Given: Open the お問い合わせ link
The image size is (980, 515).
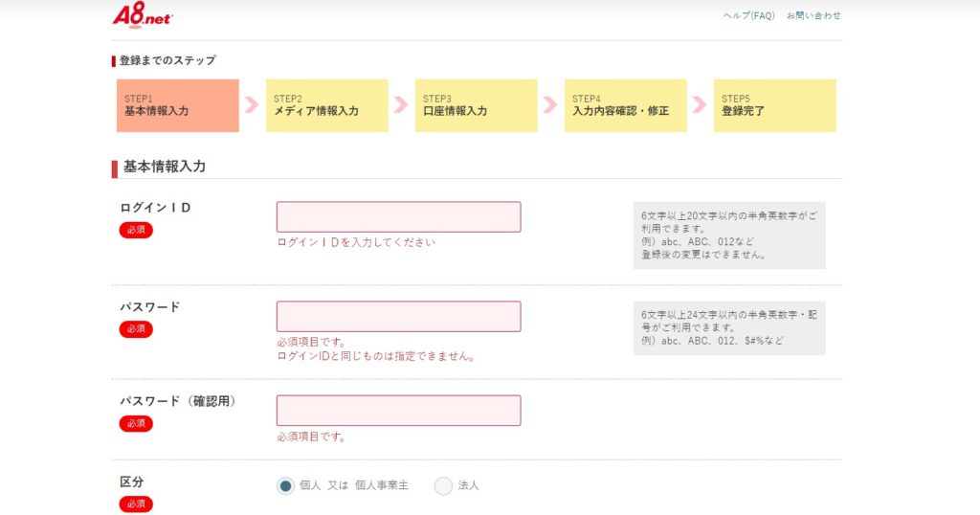Looking at the screenshot, I should [x=813, y=15].
